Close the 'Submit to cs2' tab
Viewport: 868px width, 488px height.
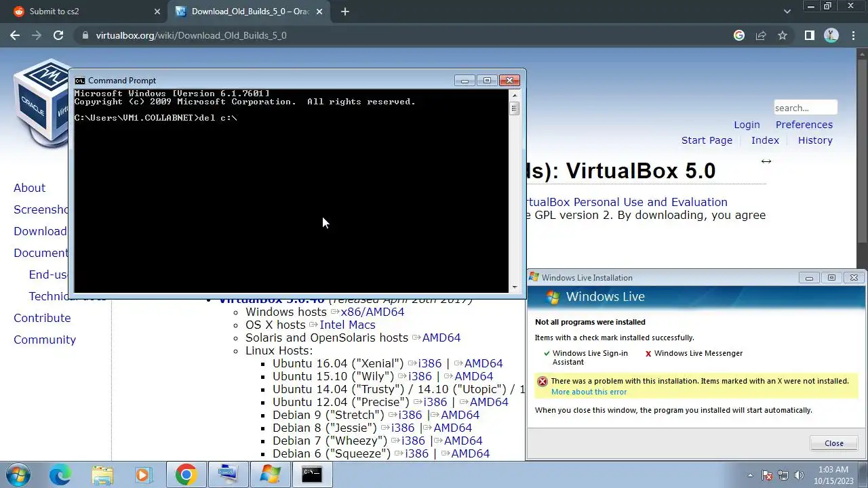pyautogui.click(x=157, y=12)
